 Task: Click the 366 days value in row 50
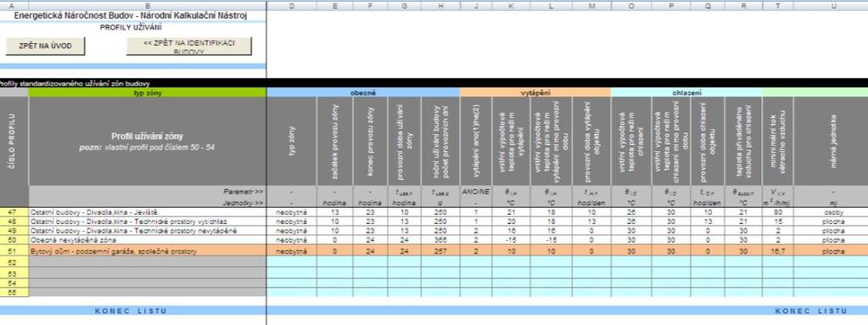(440, 240)
